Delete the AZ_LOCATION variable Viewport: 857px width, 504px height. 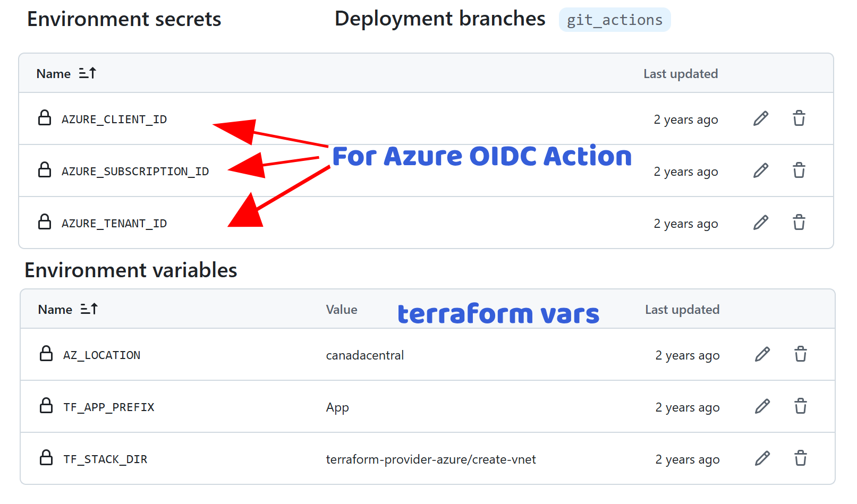[800, 354]
